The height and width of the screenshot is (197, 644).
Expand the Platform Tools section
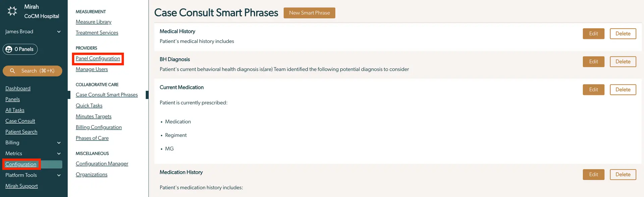click(59, 175)
